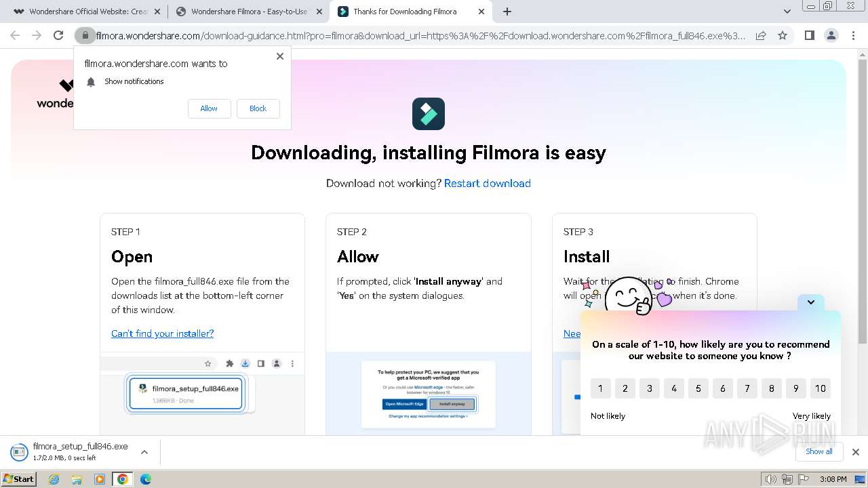Open the Can't find your installer link
The width and height of the screenshot is (868, 488).
pos(162,333)
